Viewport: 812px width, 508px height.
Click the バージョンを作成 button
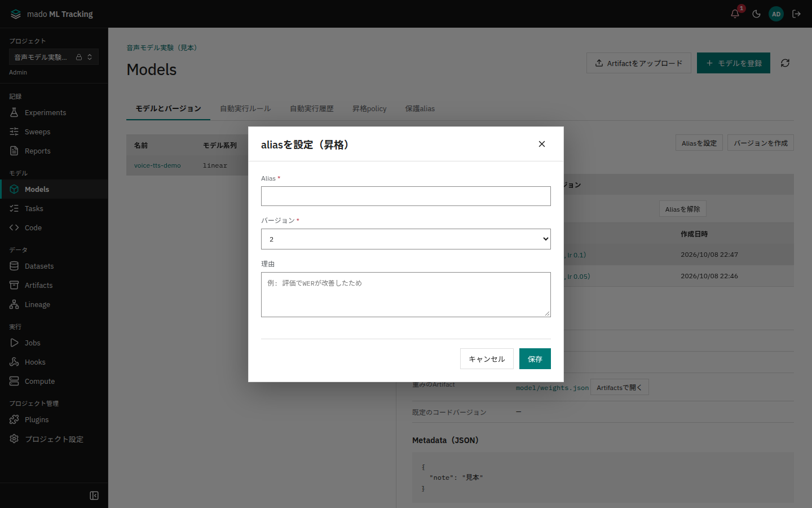761,143
